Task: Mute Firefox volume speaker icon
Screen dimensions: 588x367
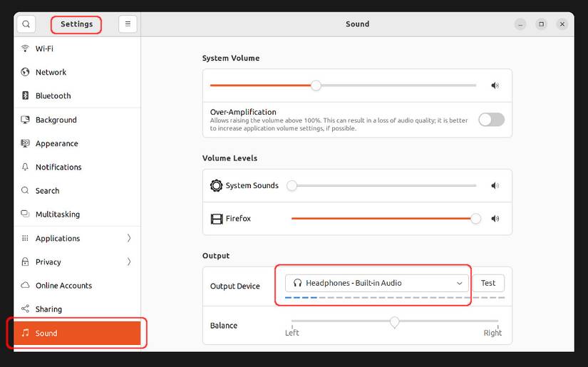Action: (495, 219)
